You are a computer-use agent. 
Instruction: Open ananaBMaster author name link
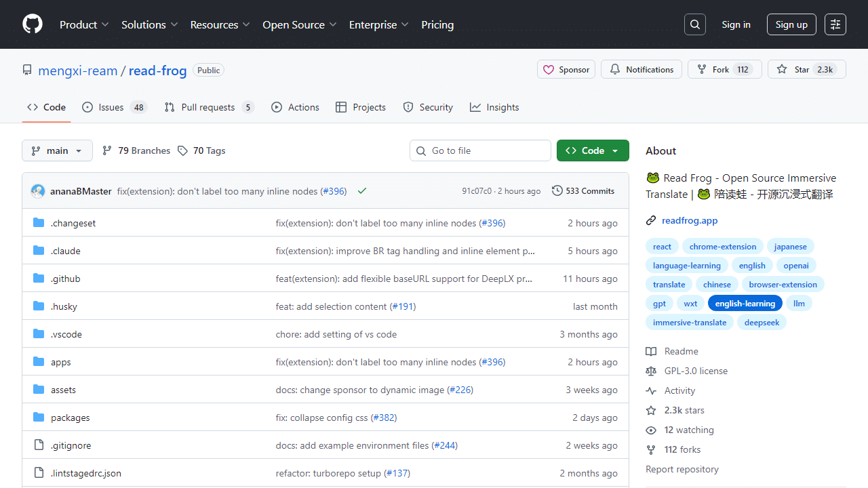tap(81, 191)
